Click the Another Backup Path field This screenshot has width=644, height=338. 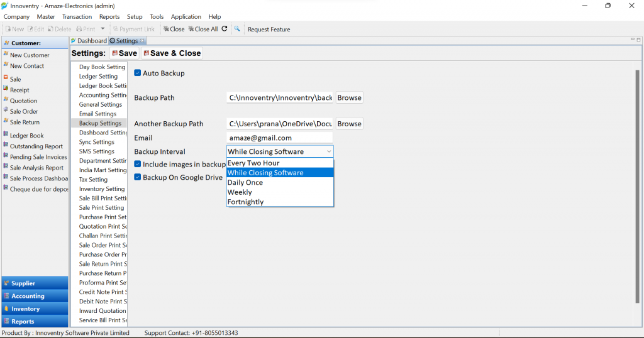pos(280,124)
